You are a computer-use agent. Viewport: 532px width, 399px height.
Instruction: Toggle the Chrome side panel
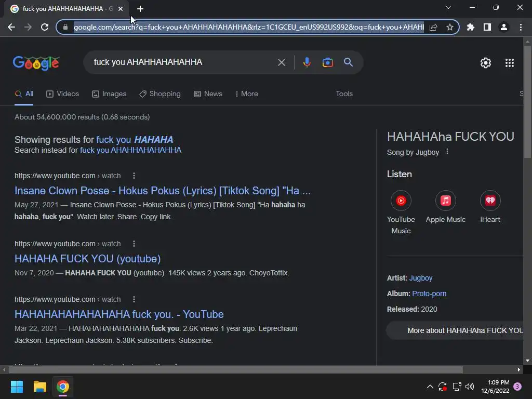tap(487, 27)
